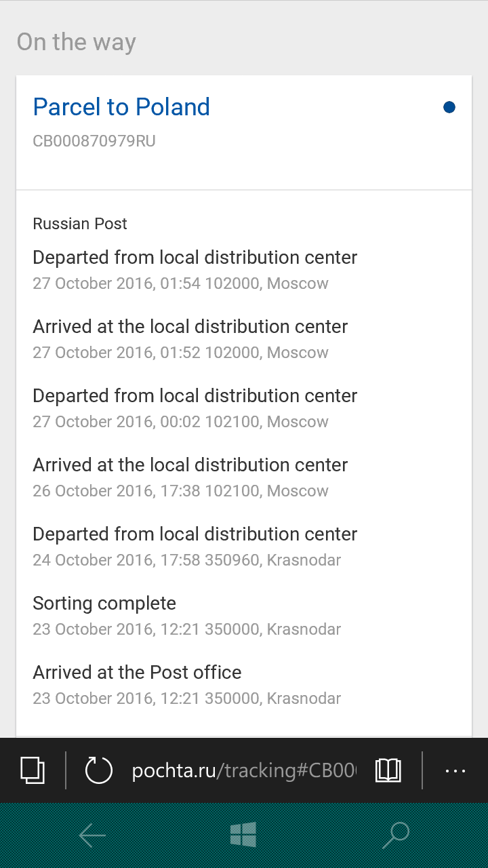Image resolution: width=488 pixels, height=868 pixels.
Task: Open reading view book icon
Action: [388, 770]
